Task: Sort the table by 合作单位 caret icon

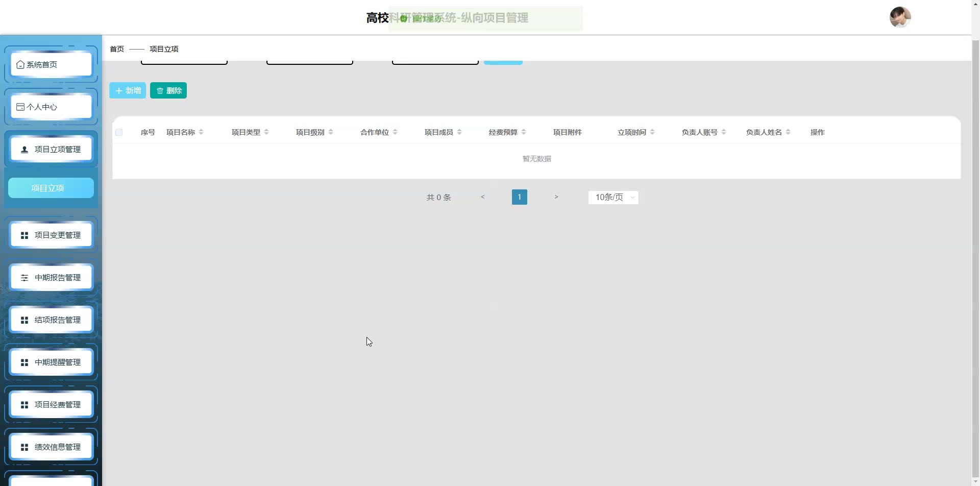Action: 395,132
